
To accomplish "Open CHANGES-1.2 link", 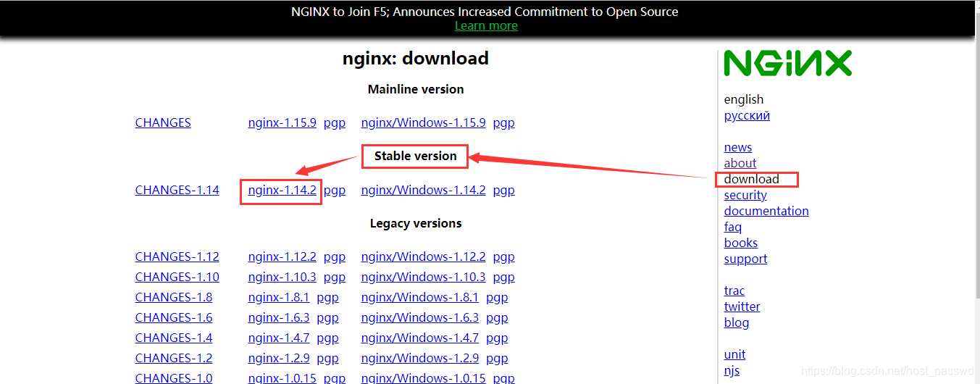I will [174, 358].
